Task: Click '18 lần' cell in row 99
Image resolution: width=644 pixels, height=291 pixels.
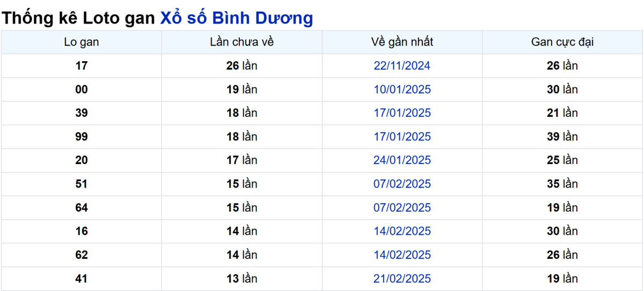Action: pos(242,137)
